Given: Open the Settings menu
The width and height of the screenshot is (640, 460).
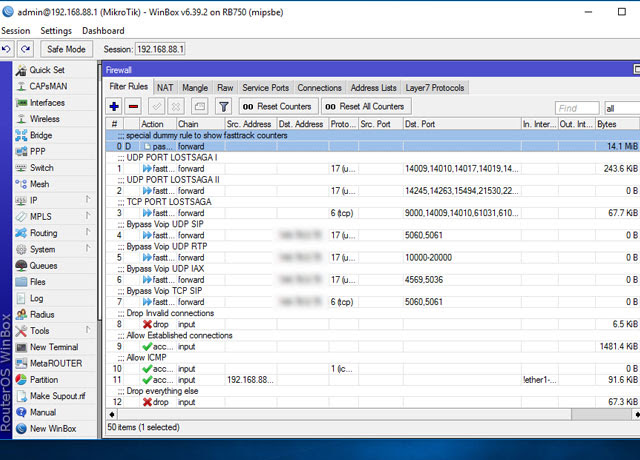Looking at the screenshot, I should coord(56,31).
